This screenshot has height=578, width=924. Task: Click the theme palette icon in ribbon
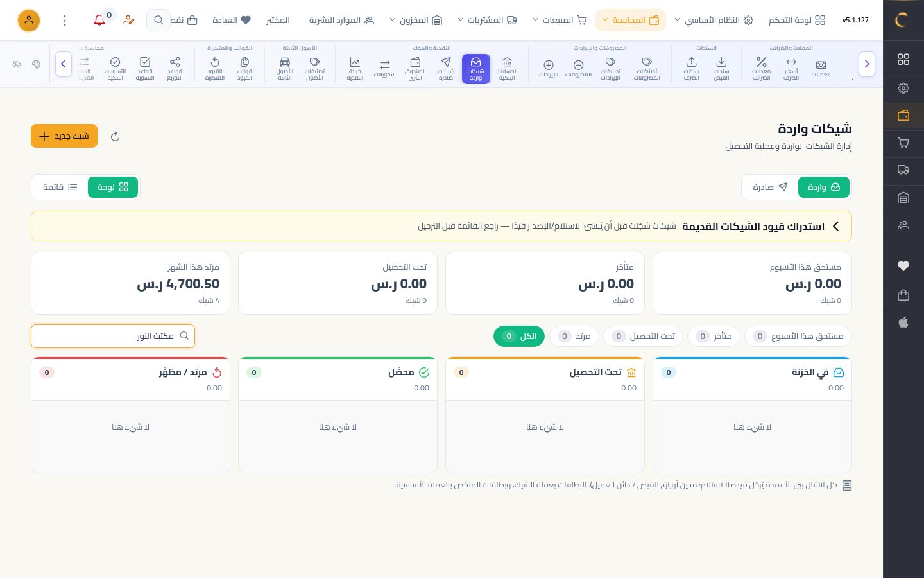[36, 64]
